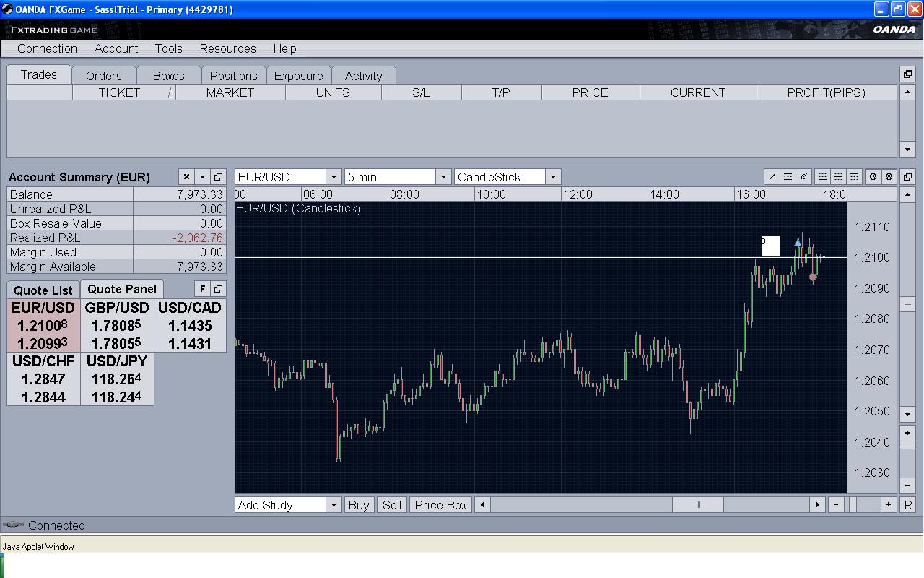The image size is (924, 578).
Task: Open the Add Study dropdown
Action: click(334, 505)
